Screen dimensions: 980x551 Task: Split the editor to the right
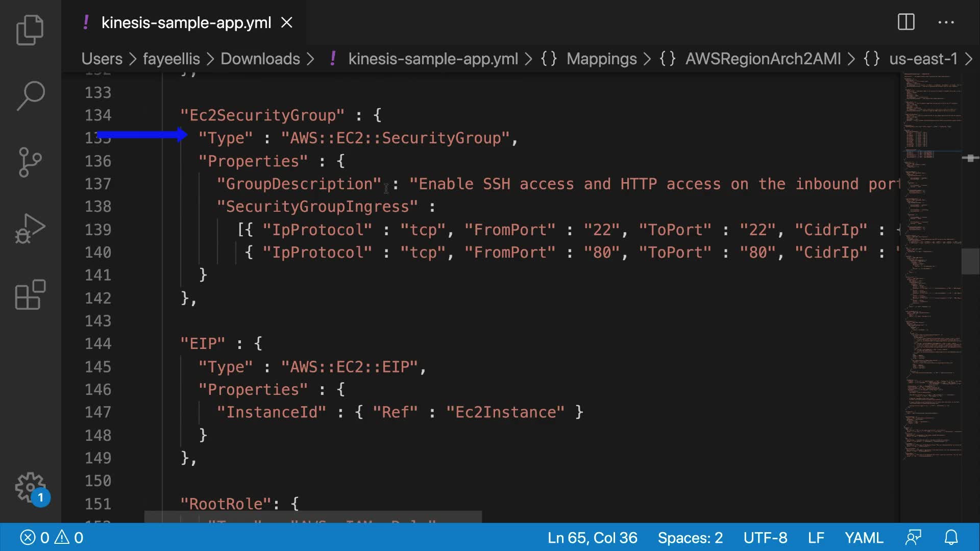[906, 22]
